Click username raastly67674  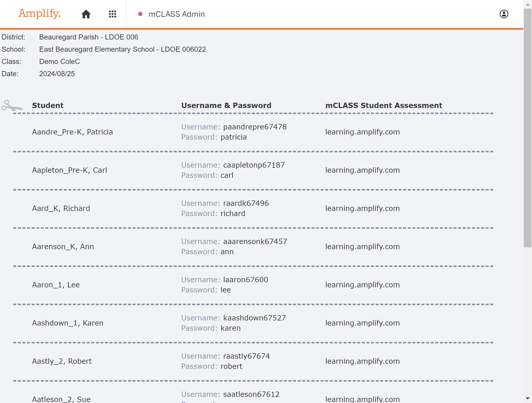(x=246, y=356)
